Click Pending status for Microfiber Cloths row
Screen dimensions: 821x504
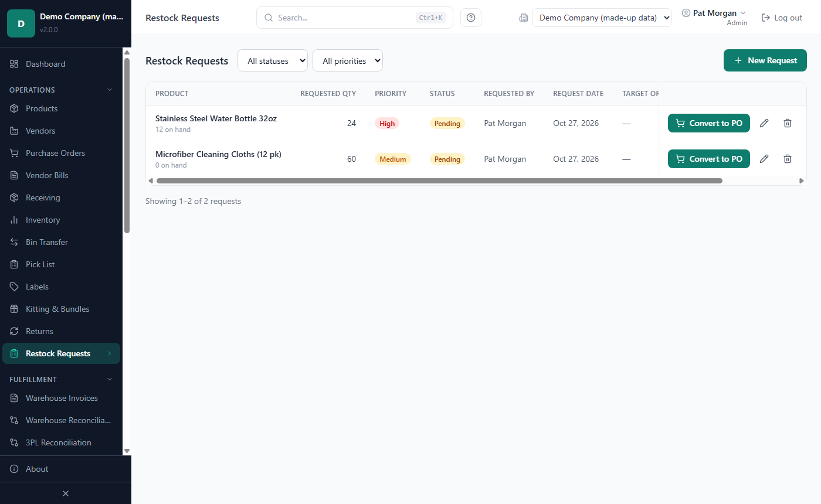(447, 159)
